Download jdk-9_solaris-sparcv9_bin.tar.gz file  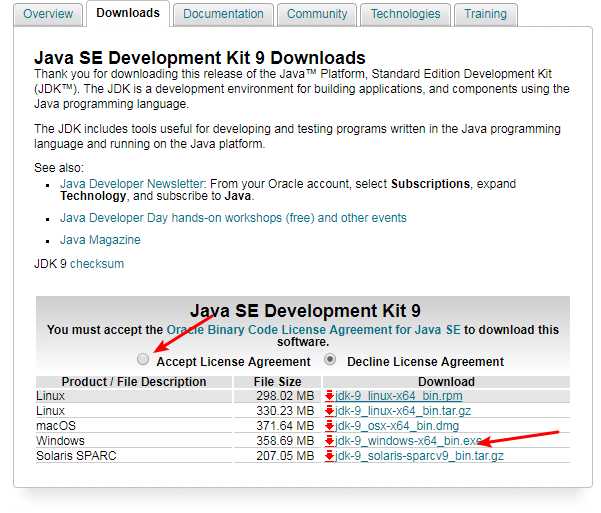pyautogui.click(x=419, y=455)
